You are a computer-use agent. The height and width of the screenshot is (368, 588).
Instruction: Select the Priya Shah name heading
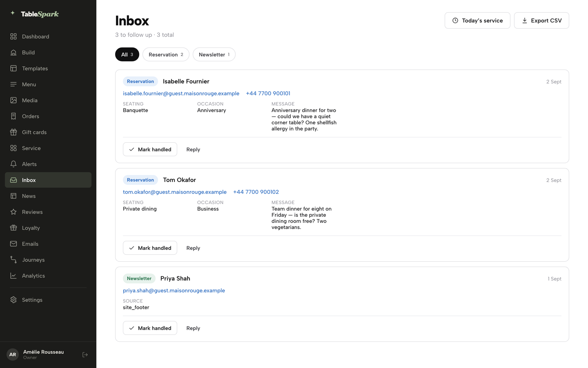(x=175, y=278)
